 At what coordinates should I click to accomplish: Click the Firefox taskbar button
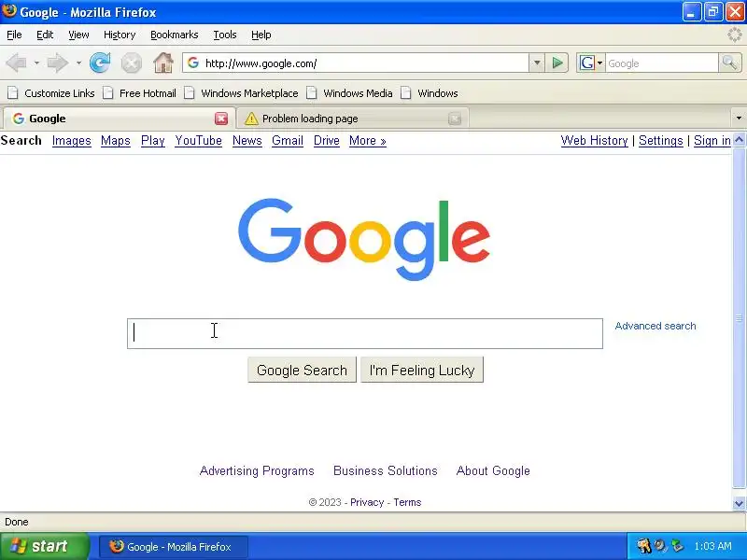pos(174,547)
